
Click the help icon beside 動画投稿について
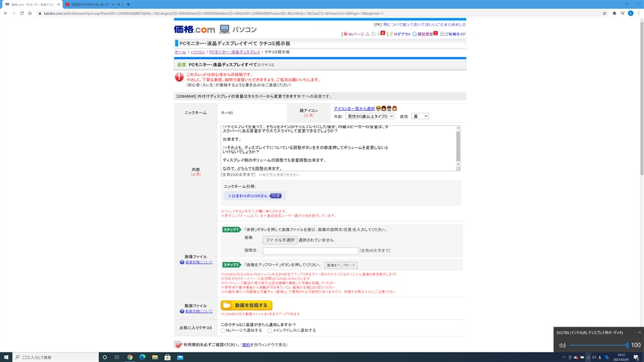pos(182,311)
